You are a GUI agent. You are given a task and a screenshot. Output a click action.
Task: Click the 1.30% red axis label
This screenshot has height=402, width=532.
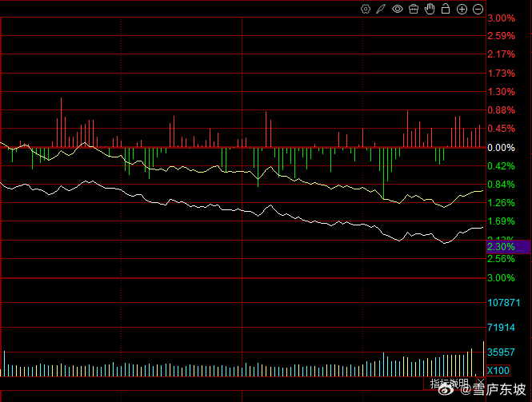[501, 92]
